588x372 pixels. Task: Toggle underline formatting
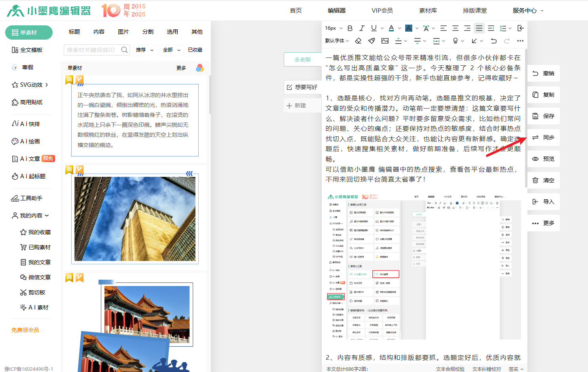(x=374, y=28)
